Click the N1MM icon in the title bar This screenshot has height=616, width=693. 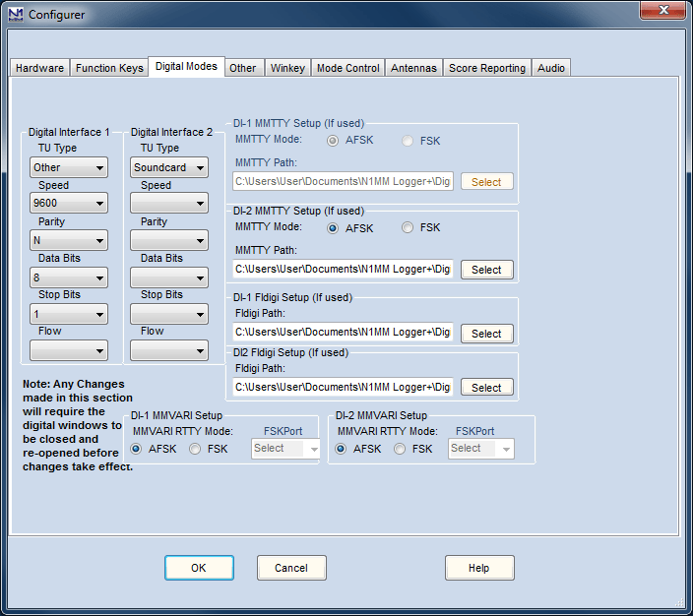tap(16, 14)
